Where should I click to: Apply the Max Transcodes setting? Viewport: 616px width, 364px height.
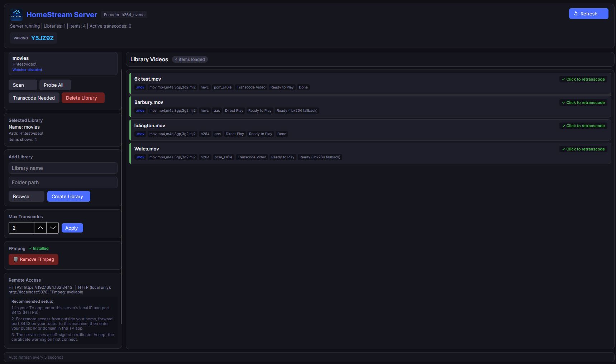point(72,228)
